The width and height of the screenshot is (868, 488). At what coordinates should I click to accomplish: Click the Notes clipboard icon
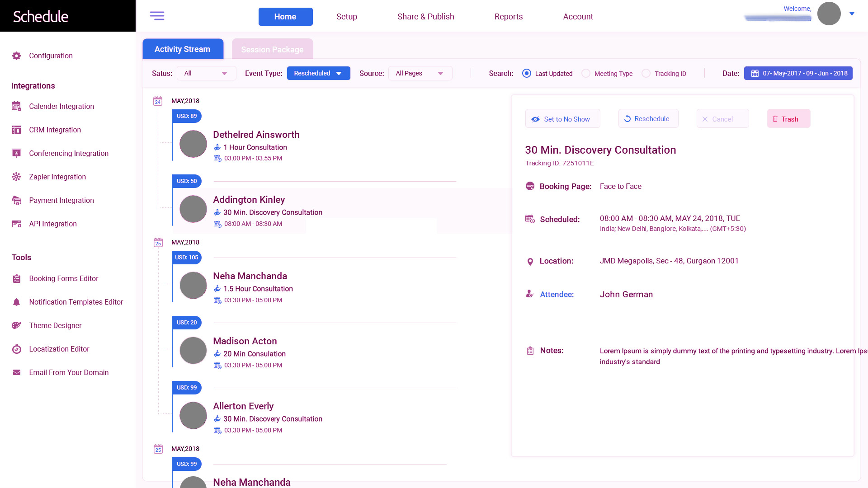point(530,351)
